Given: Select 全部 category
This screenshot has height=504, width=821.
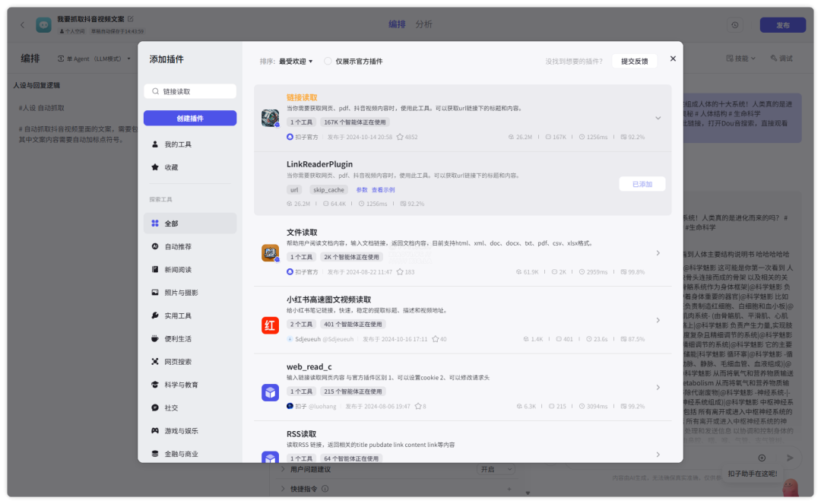Looking at the screenshot, I should (190, 223).
